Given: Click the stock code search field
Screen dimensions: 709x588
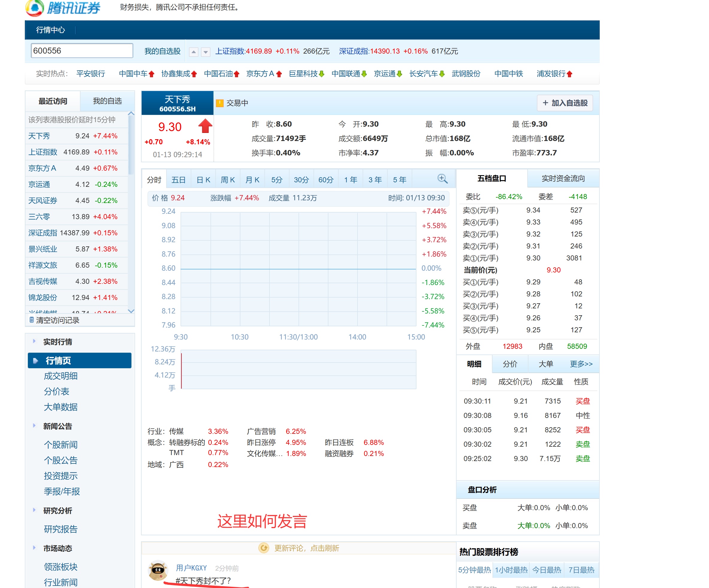Looking at the screenshot, I should click(x=82, y=51).
